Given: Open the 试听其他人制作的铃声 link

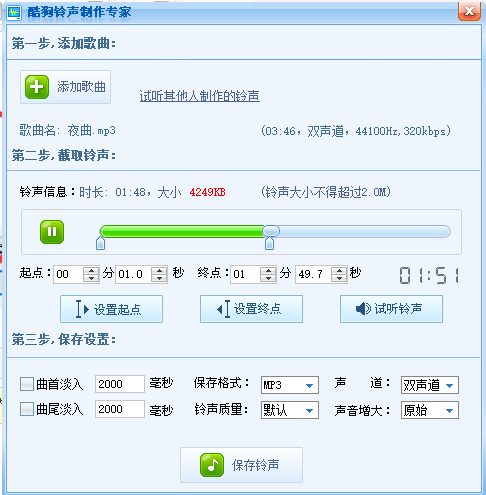Looking at the screenshot, I should 200,96.
